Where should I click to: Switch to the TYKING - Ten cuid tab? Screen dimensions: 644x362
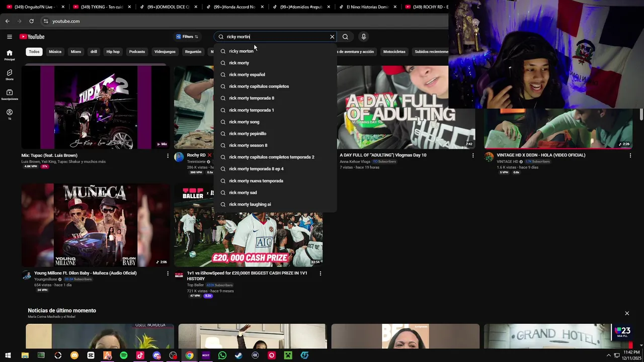(101, 7)
